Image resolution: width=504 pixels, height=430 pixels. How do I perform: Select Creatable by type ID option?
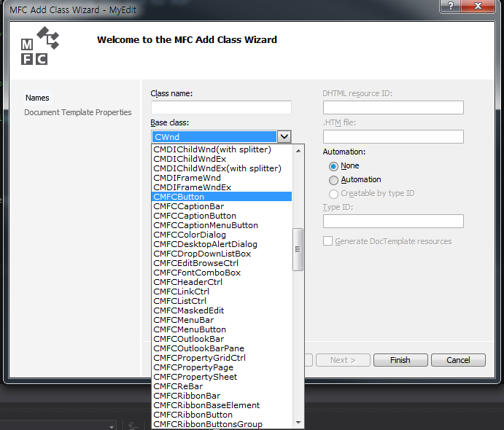[x=333, y=194]
